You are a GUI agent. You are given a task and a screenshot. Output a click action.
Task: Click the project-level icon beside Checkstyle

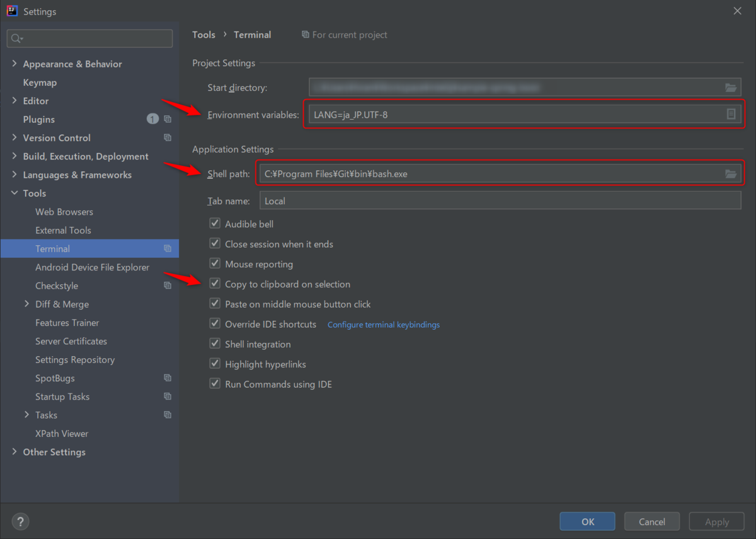[168, 286]
